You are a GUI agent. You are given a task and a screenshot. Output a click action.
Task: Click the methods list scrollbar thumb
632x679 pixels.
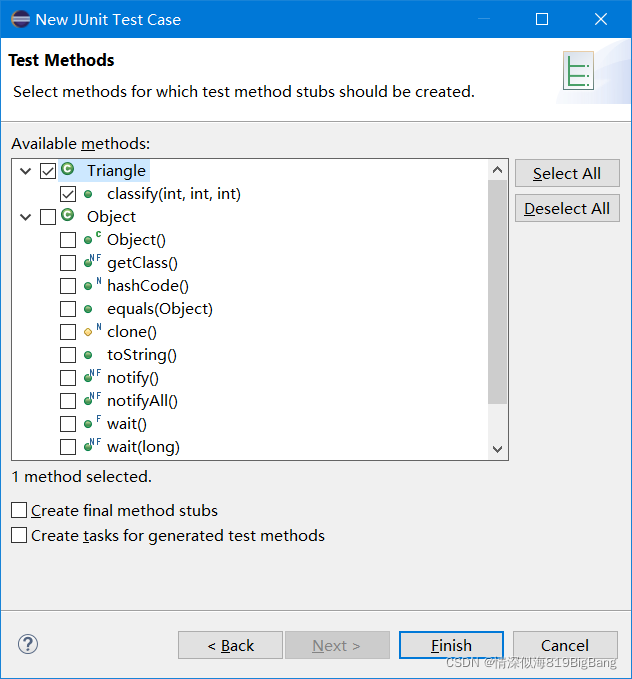497,292
